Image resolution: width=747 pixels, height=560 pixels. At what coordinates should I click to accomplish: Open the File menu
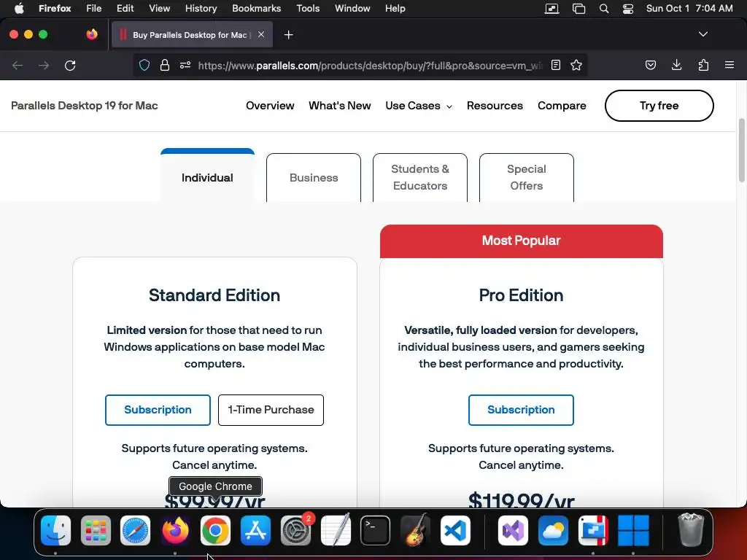tap(94, 9)
